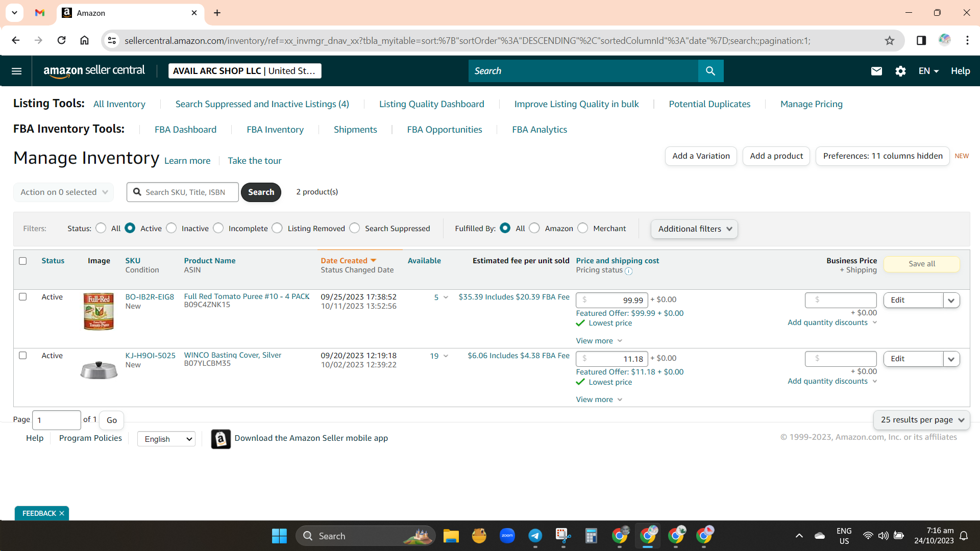Viewport: 980px width, 551px height.
Task: Open Preferences: 11 columns hidden
Action: [x=883, y=156]
